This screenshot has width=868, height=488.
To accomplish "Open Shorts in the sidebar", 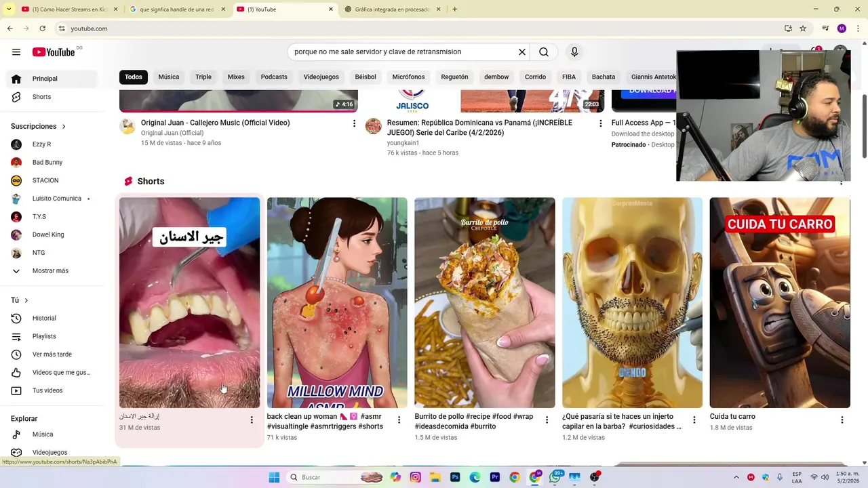I will [53, 97].
